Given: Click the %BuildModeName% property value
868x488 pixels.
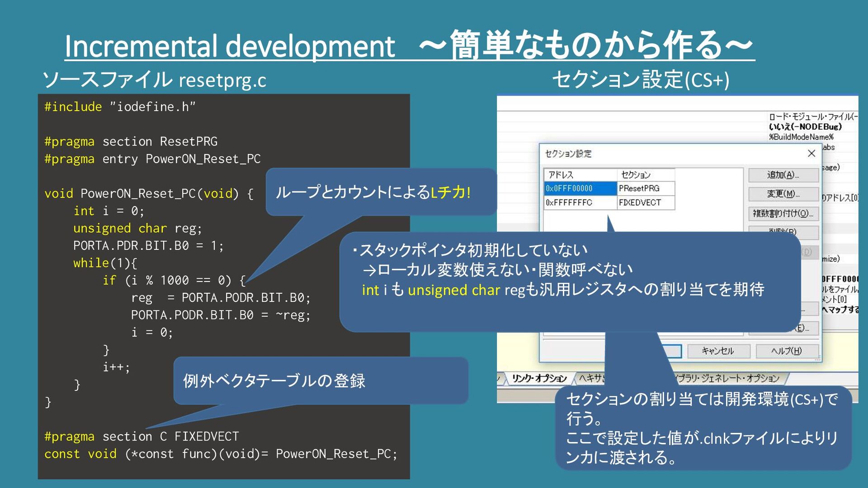Looking at the screenshot, I should tap(801, 137).
